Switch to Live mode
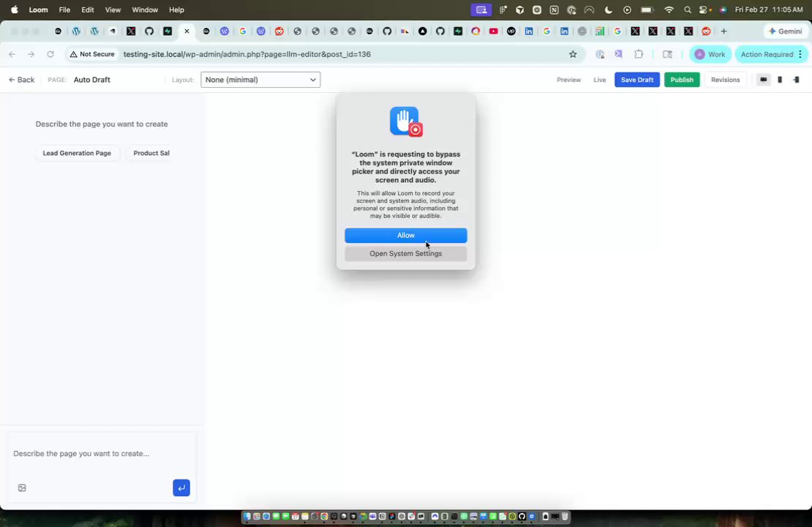The height and width of the screenshot is (527, 812). tap(600, 80)
